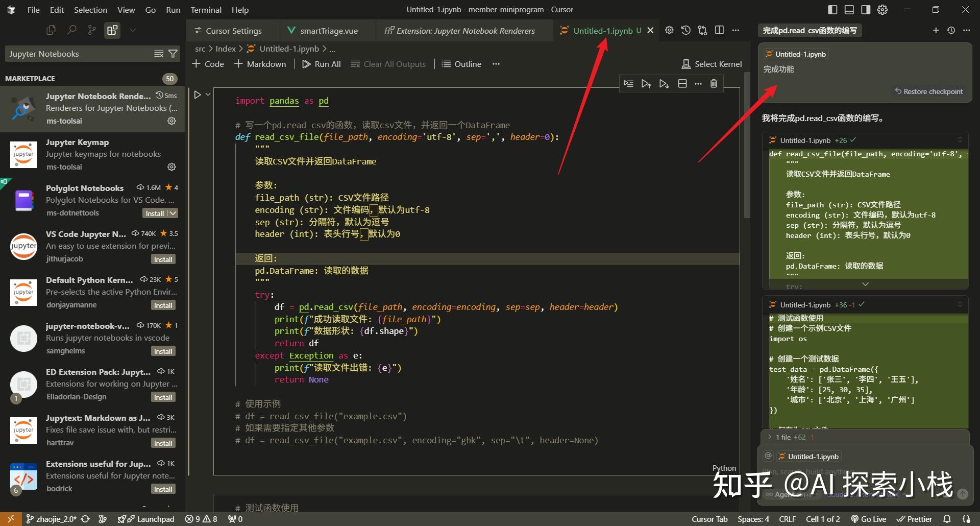Click Run by Line in cell toolbar
The image size is (980, 526).
coord(629,83)
